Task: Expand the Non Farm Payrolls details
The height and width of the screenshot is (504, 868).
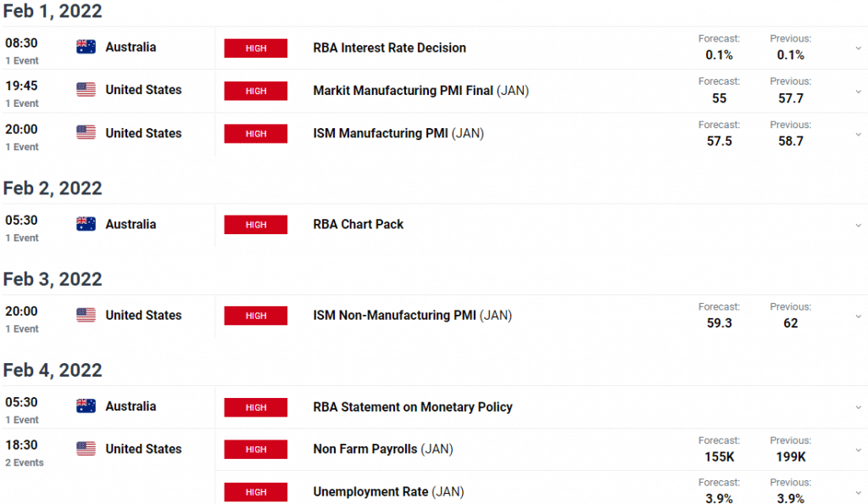Action: (x=858, y=450)
